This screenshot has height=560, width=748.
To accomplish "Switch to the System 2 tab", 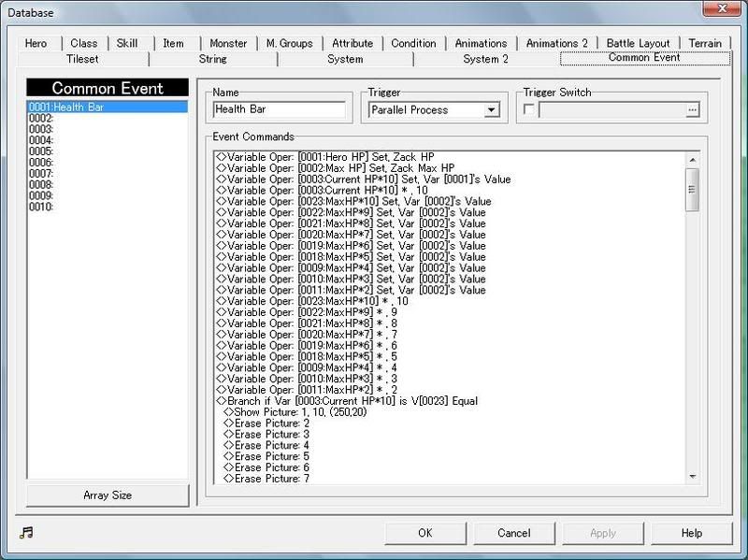I will point(485,59).
